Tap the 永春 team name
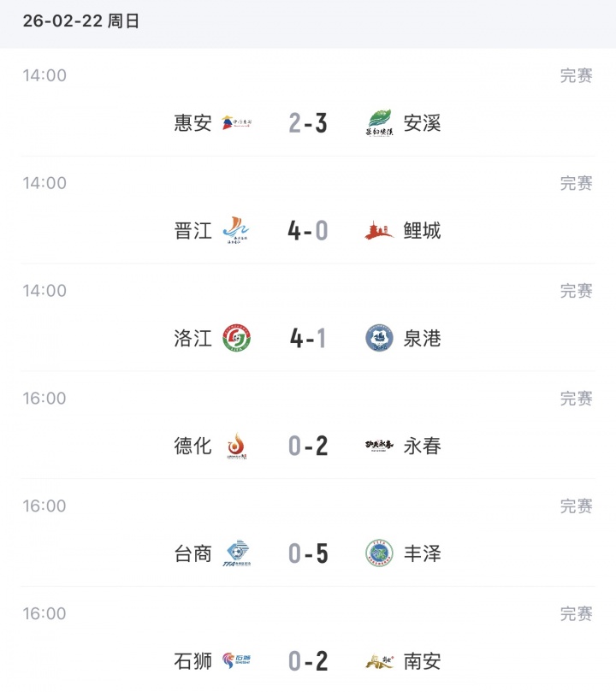 (x=423, y=446)
